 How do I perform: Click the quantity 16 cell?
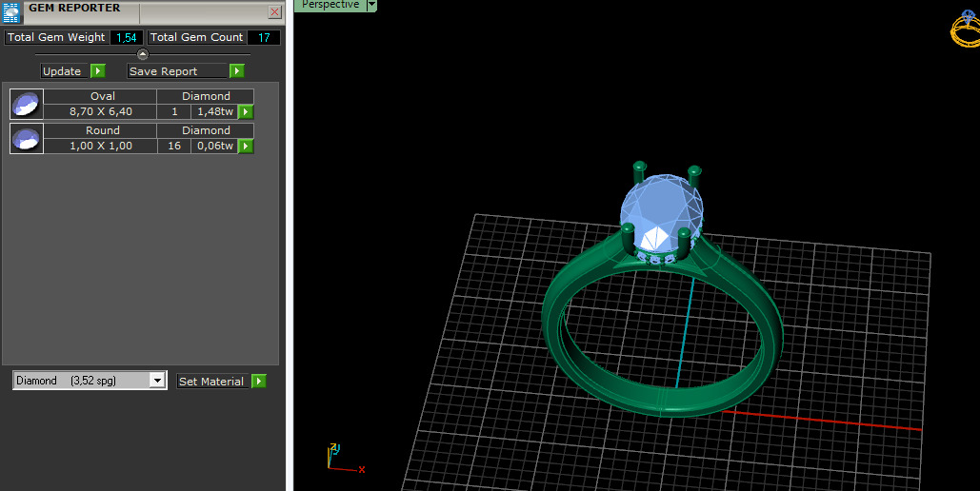click(174, 147)
